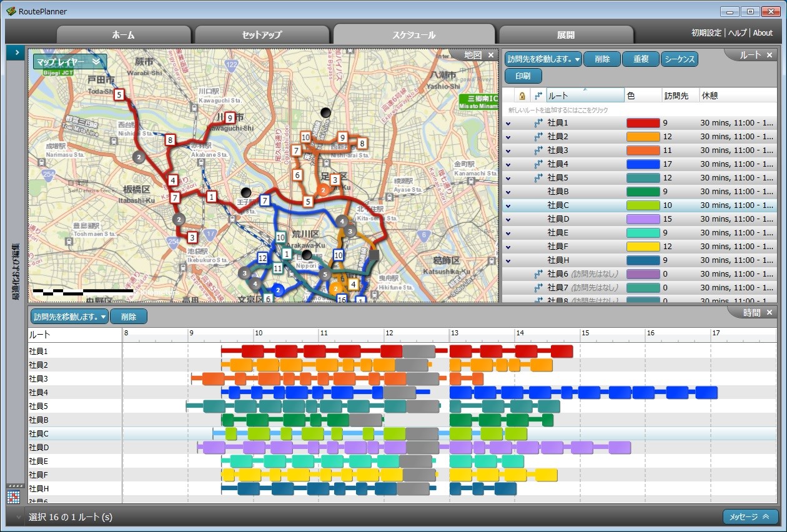Click the lock column header icon
The height and width of the screenshot is (532, 787).
click(522, 96)
